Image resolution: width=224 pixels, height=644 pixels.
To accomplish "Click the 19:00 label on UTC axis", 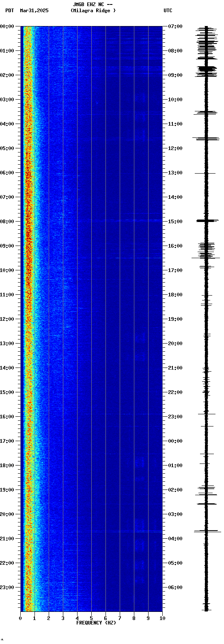I will (175, 319).
